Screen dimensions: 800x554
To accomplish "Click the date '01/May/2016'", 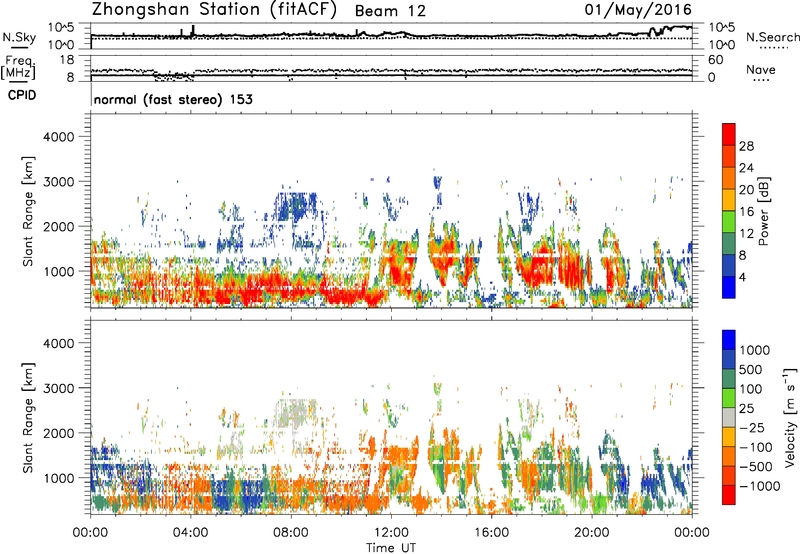I will coord(638,10).
